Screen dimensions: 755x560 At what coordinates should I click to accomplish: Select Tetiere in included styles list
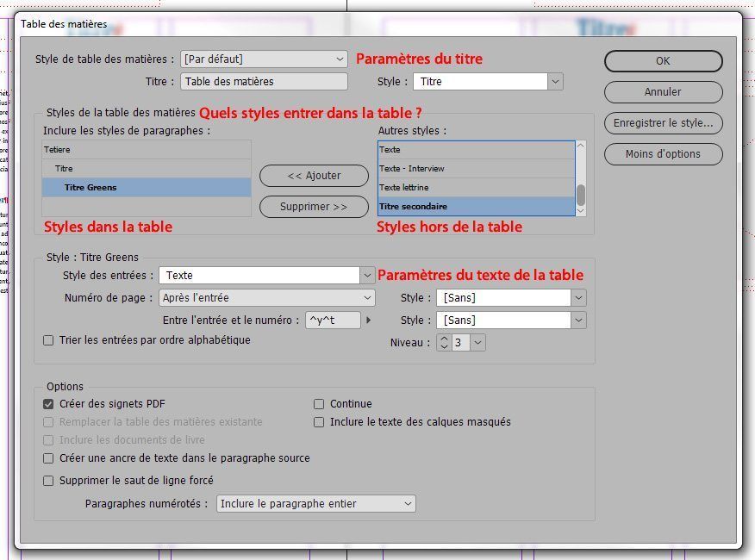click(147, 150)
